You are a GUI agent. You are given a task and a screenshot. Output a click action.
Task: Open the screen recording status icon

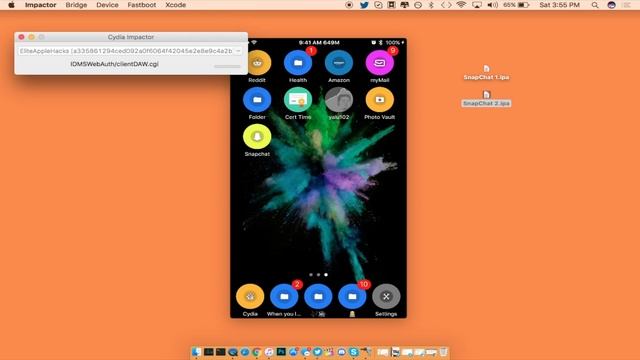click(349, 5)
